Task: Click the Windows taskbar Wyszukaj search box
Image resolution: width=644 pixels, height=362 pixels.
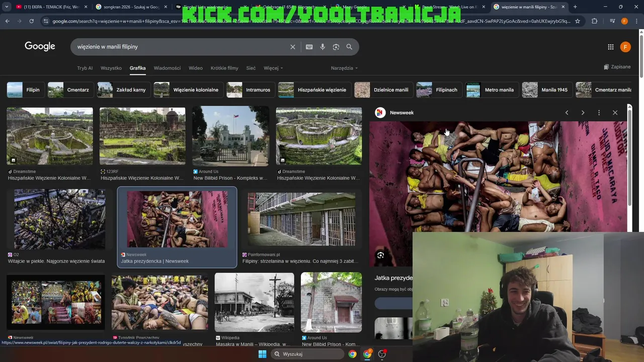Action: (x=307, y=354)
